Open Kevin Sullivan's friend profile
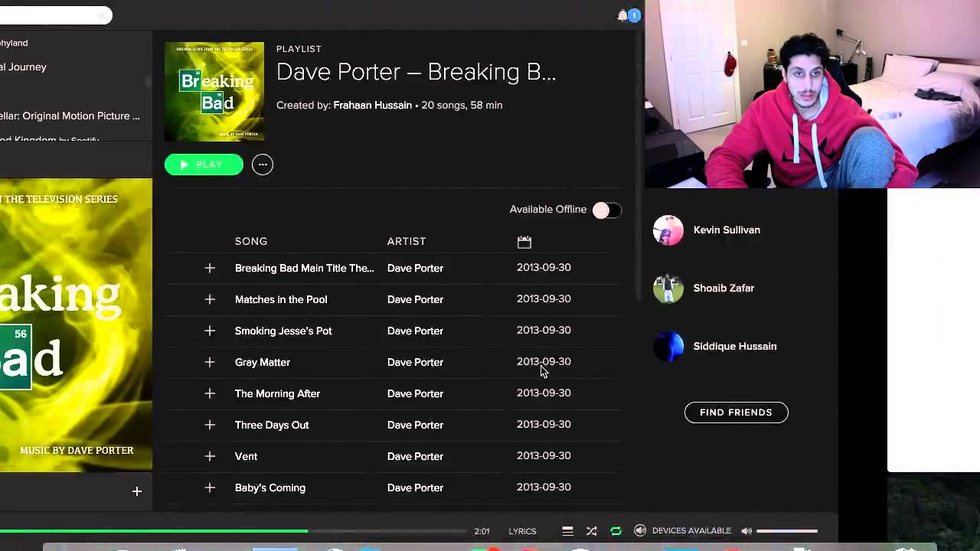This screenshot has height=551, width=980. coord(727,230)
